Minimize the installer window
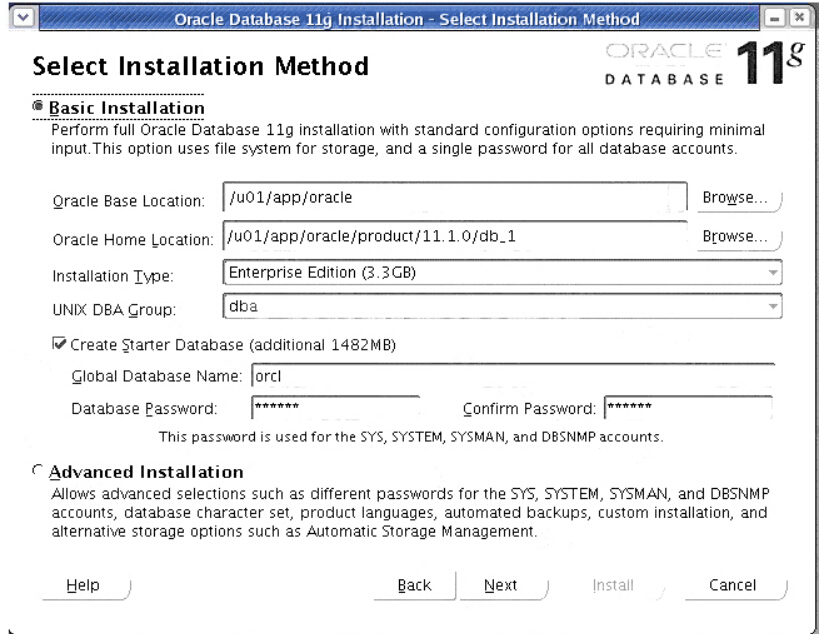 click(774, 18)
